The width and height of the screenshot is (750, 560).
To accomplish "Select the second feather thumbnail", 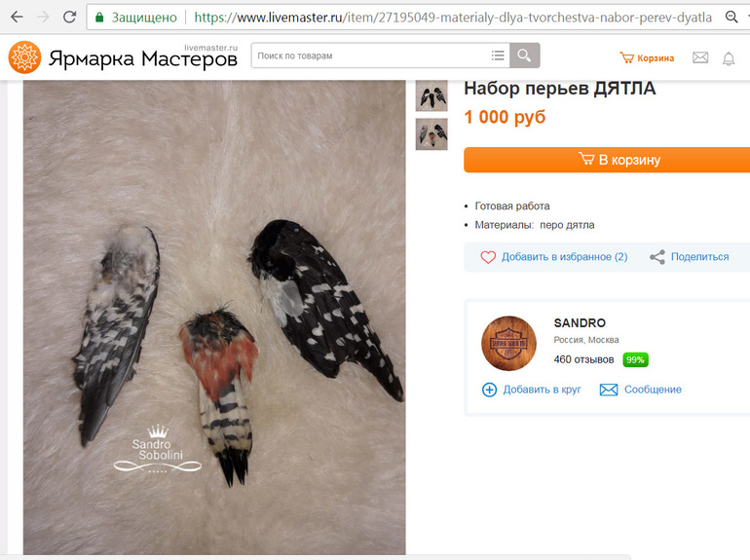I will click(x=431, y=134).
